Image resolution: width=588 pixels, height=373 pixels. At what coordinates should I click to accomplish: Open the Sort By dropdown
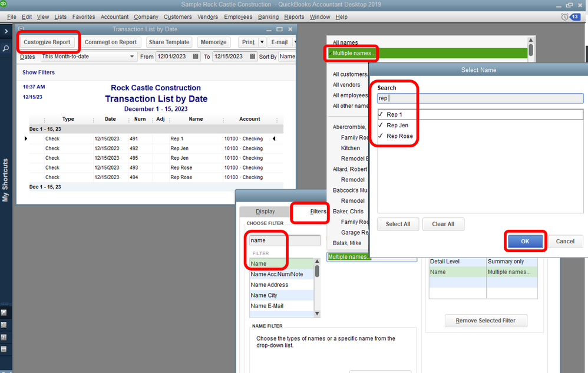[287, 56]
